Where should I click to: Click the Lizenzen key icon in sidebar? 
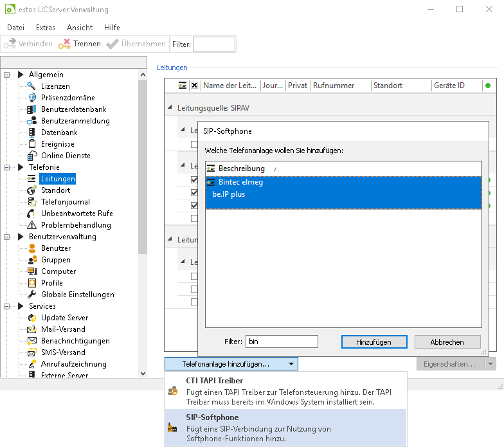32,86
